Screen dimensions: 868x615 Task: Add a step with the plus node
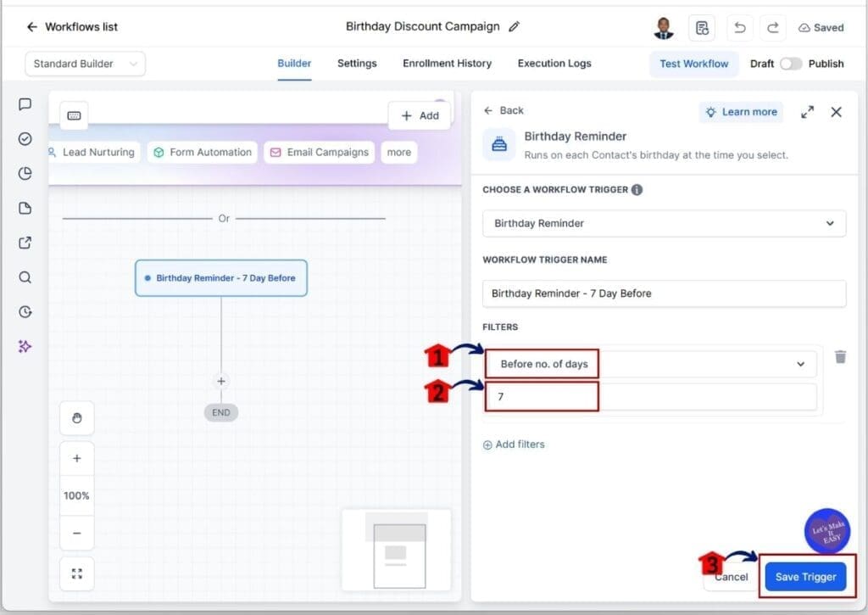point(221,381)
